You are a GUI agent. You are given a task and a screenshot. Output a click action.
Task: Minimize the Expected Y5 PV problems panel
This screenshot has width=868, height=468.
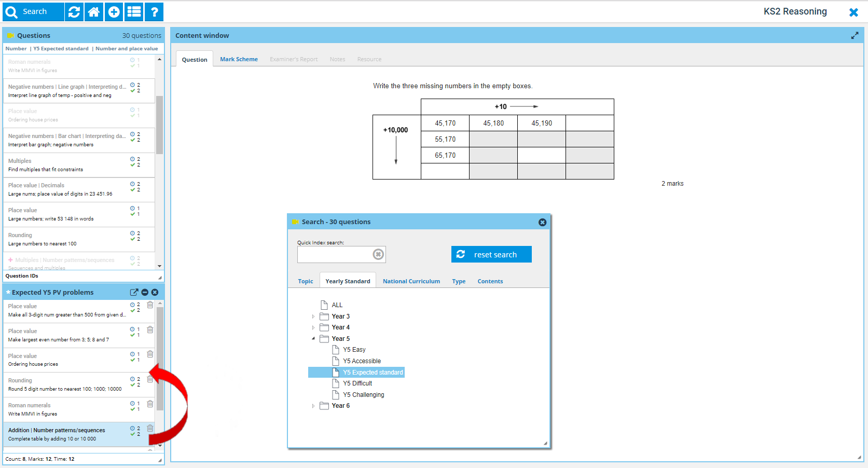pos(145,292)
